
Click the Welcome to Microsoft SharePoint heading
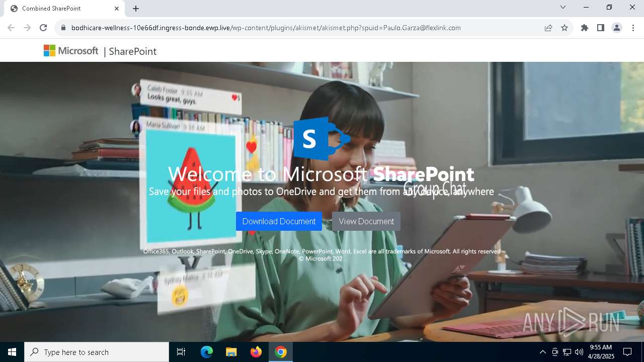tap(321, 174)
